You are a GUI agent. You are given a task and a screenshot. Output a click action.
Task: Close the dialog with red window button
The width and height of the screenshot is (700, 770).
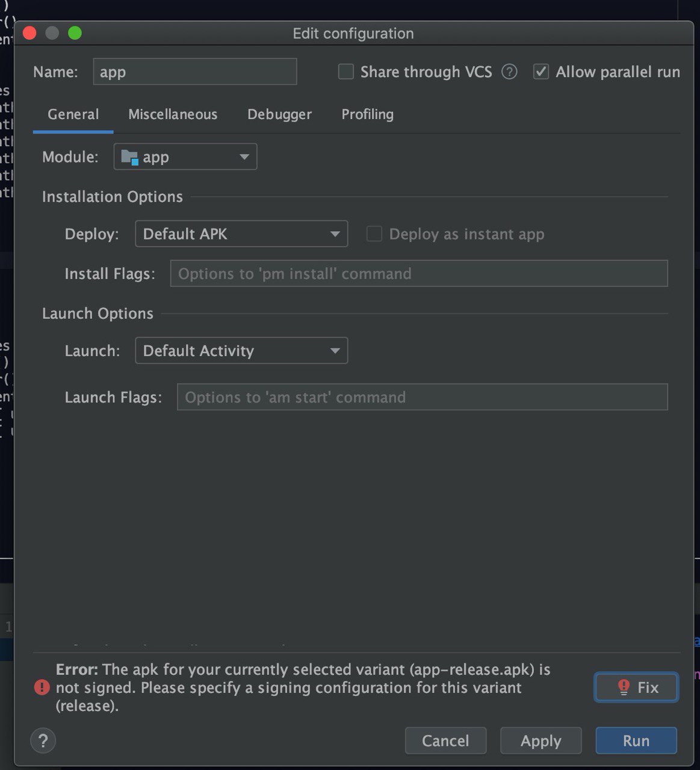29,33
